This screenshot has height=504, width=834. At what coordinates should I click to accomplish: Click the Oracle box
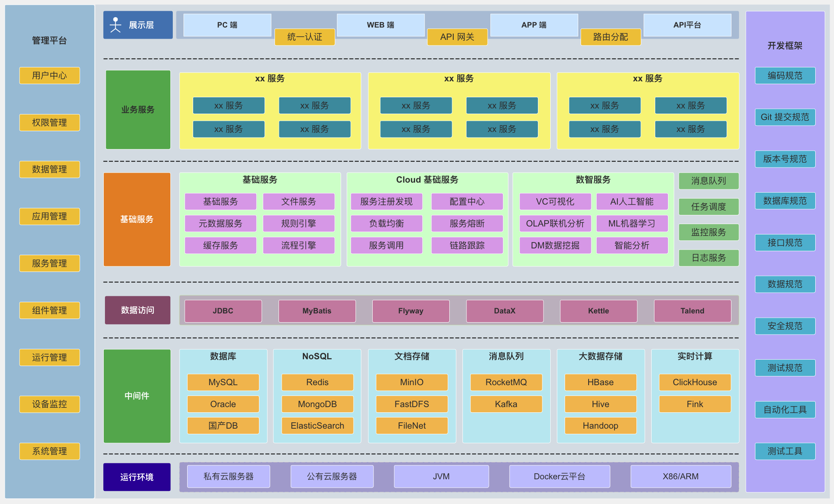[223, 404]
